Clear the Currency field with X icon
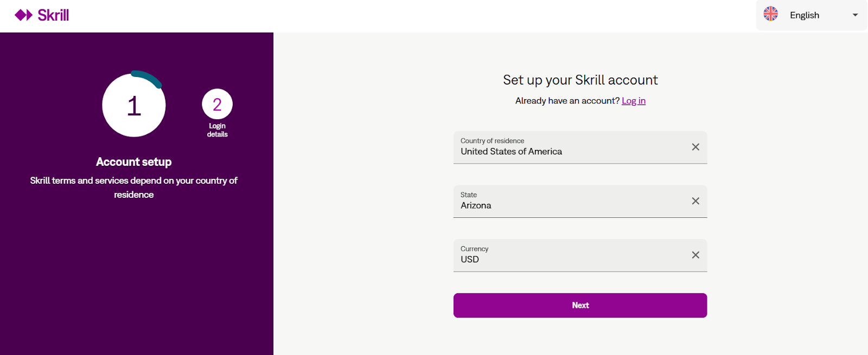This screenshot has width=868, height=355. [695, 255]
